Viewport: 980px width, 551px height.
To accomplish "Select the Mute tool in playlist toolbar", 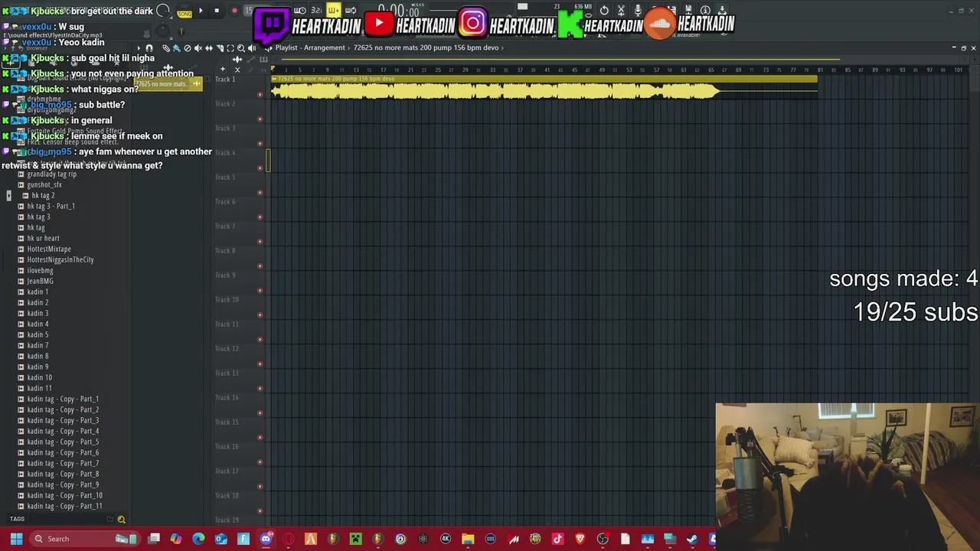I will pyautogui.click(x=198, y=48).
